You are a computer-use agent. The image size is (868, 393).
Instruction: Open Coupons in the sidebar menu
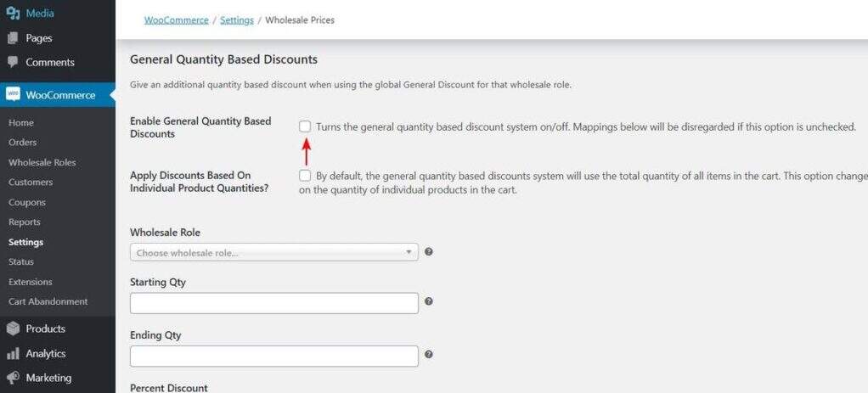pyautogui.click(x=27, y=202)
